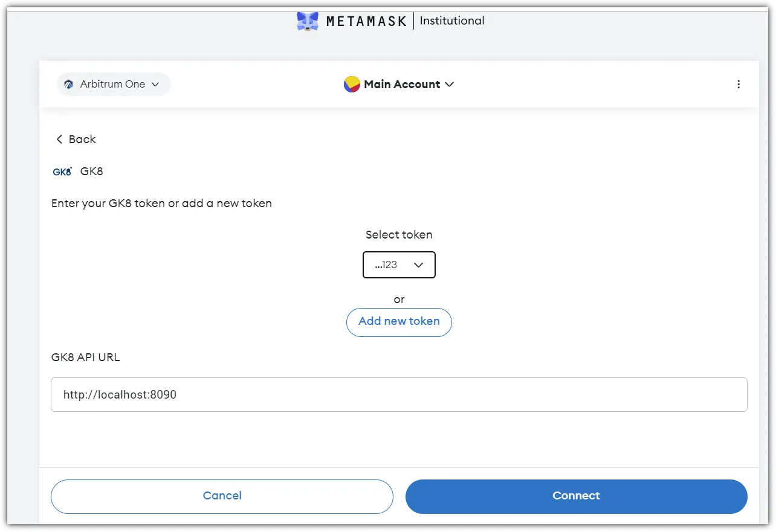The height and width of the screenshot is (532, 776).
Task: Open the three-dot options menu
Action: click(x=739, y=85)
